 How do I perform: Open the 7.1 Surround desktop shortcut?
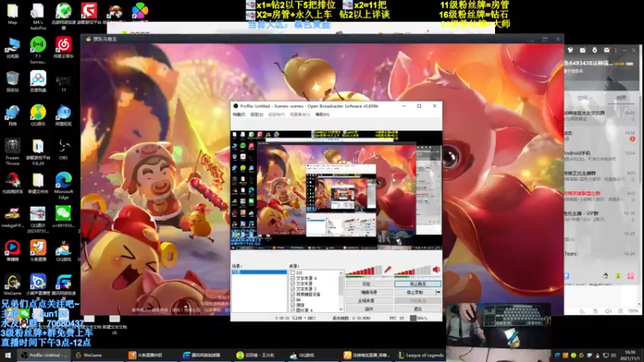38,50
